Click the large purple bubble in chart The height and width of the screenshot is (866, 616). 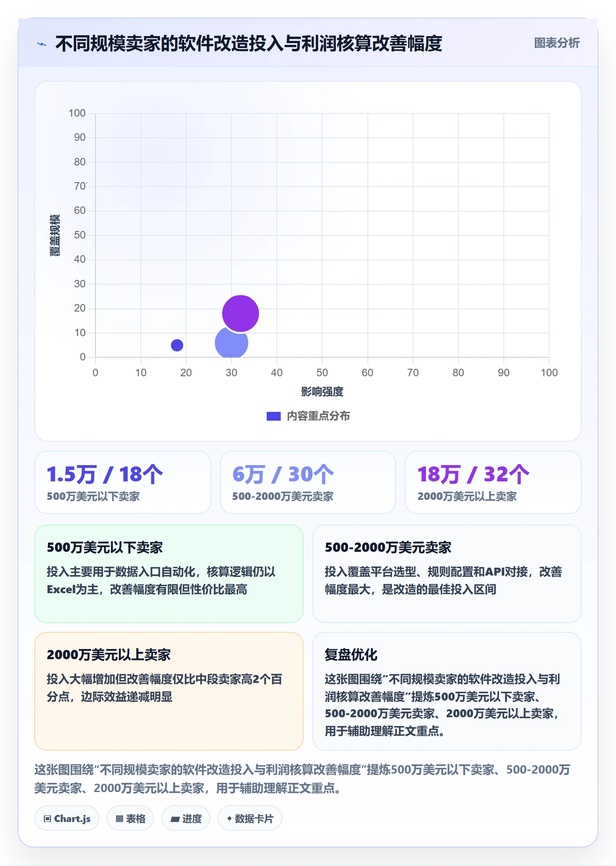(x=240, y=313)
